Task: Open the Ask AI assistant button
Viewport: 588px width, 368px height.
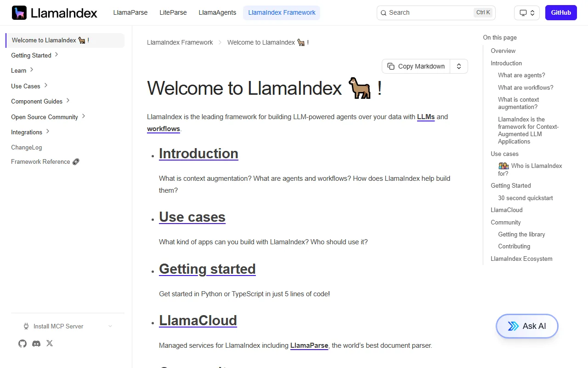Action: click(x=527, y=326)
